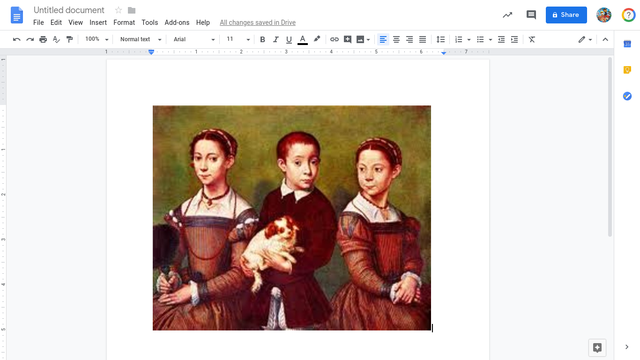Apply numbered list formatting
Image resolution: width=640 pixels, height=360 pixels.
(x=459, y=40)
